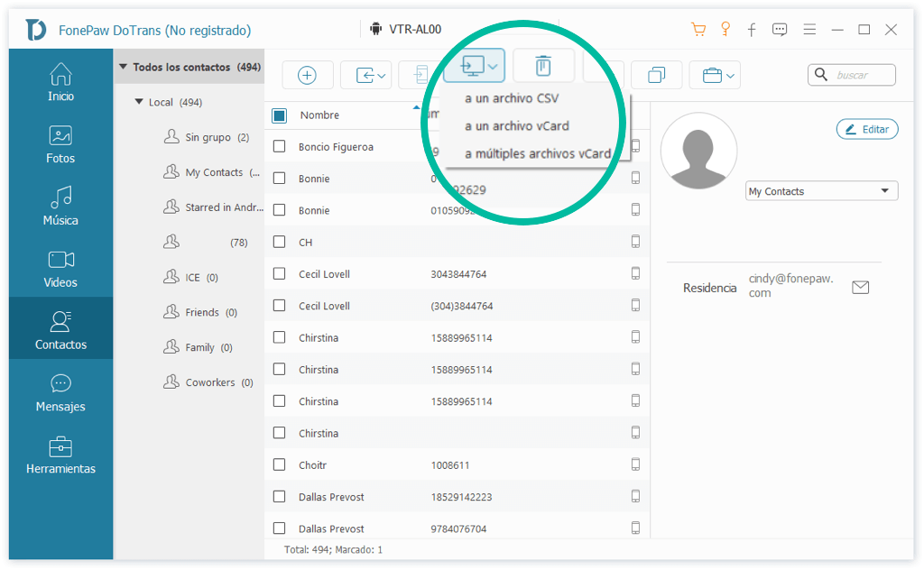Select the Sin grupo (2) group
The height and width of the screenshot is (570, 924).
click(x=207, y=137)
